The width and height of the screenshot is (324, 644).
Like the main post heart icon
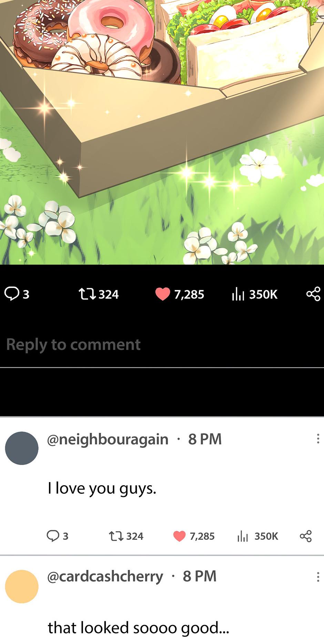(x=162, y=294)
